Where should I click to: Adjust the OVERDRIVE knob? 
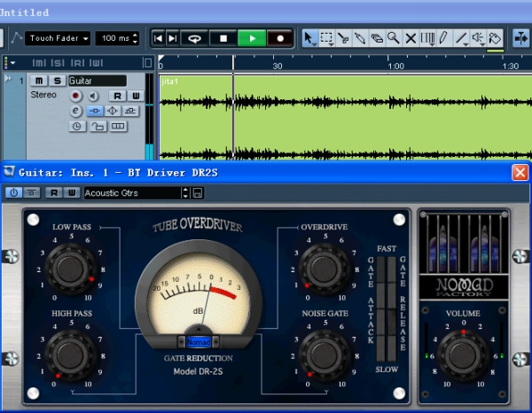coord(325,269)
